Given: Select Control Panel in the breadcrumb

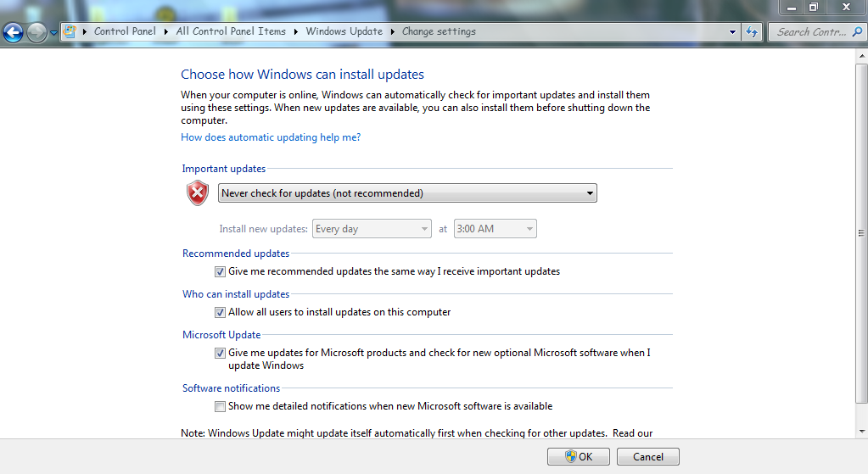Looking at the screenshot, I should pyautogui.click(x=125, y=31).
